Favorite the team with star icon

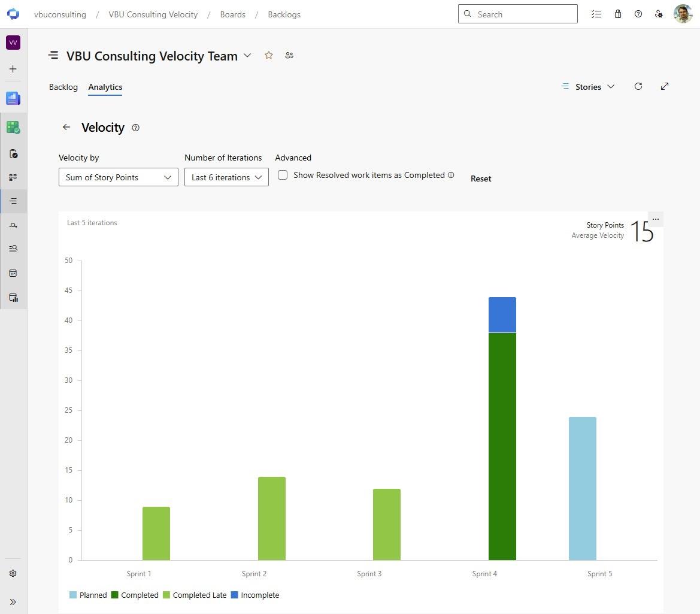point(268,55)
